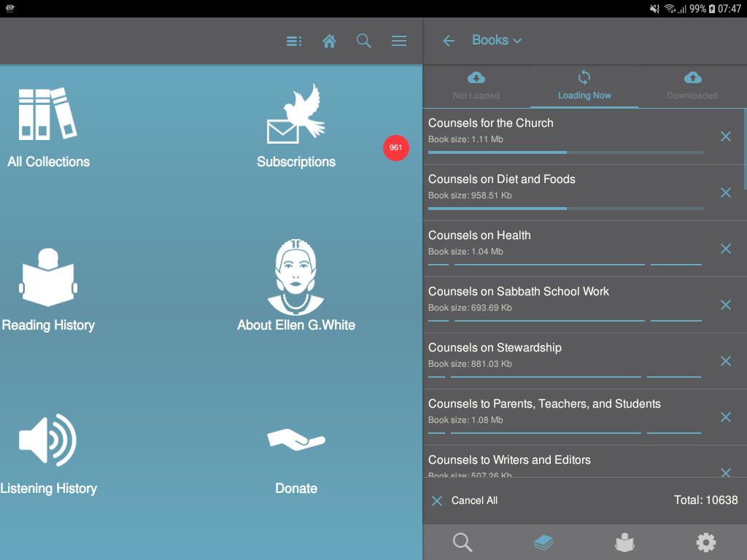Open settings gear in bottom bar
This screenshot has height=560, width=747.
(705, 542)
